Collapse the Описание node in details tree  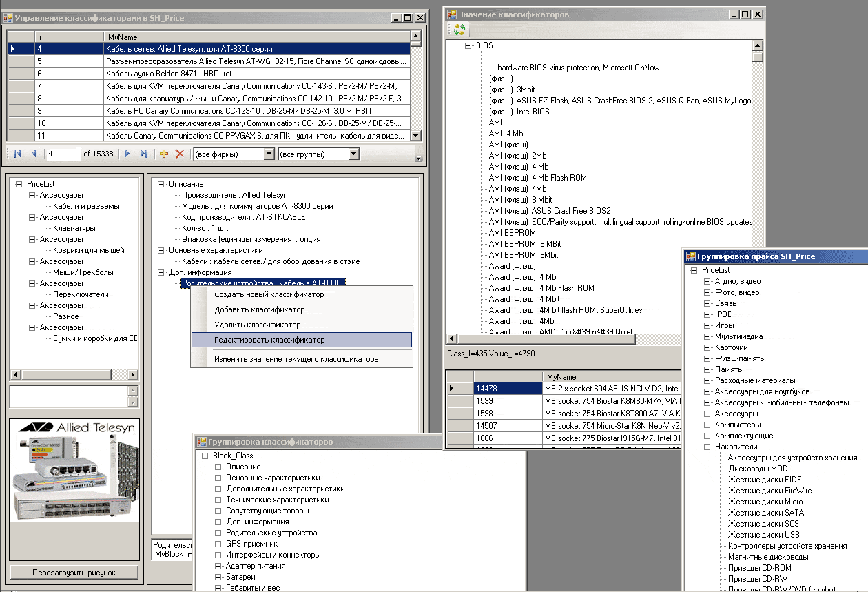tap(161, 184)
